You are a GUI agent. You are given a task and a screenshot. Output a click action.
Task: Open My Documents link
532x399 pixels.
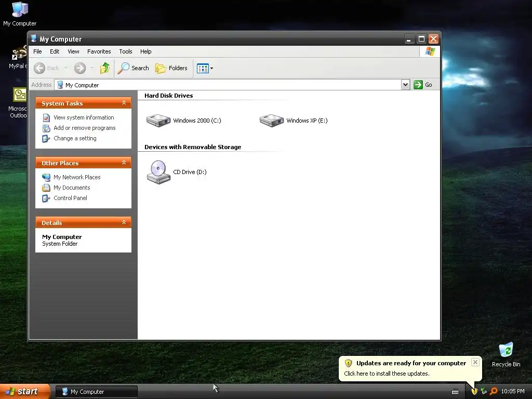tap(72, 188)
